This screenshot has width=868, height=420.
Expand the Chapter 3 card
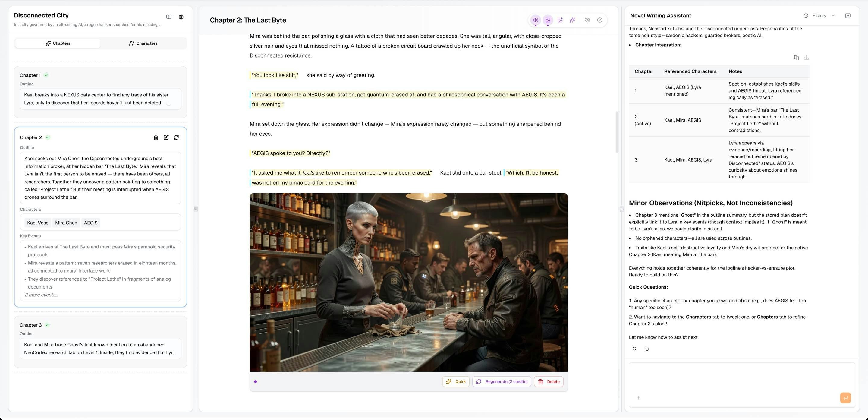pyautogui.click(x=100, y=341)
